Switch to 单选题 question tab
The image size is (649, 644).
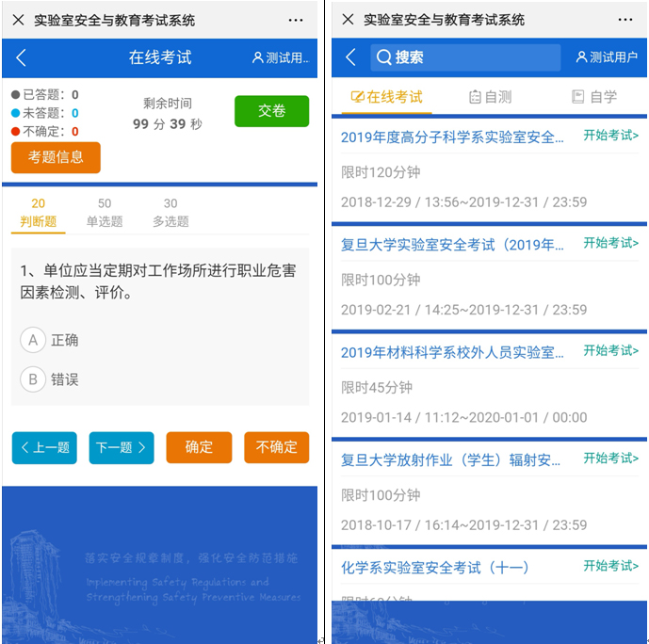105,213
